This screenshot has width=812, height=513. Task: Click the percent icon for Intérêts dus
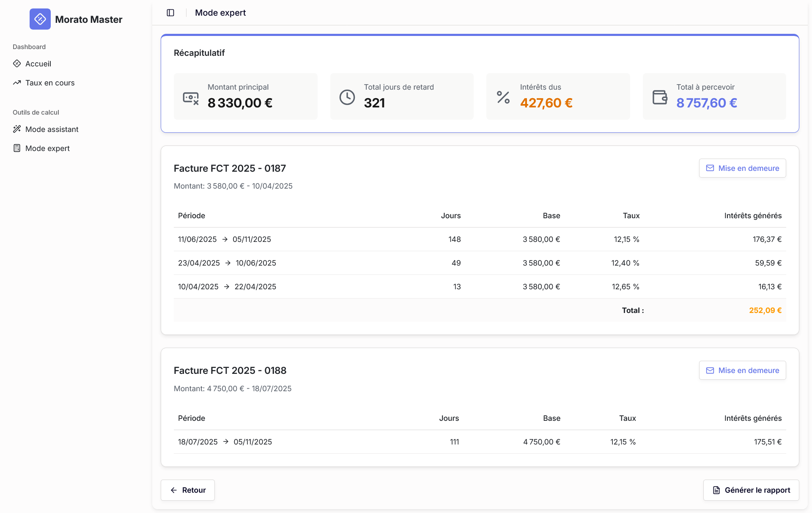pos(503,97)
